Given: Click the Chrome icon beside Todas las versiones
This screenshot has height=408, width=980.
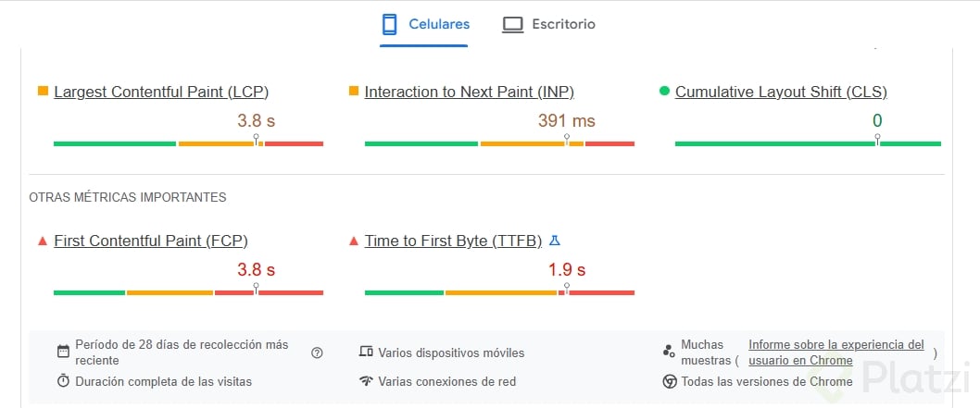Looking at the screenshot, I should pos(669,381).
